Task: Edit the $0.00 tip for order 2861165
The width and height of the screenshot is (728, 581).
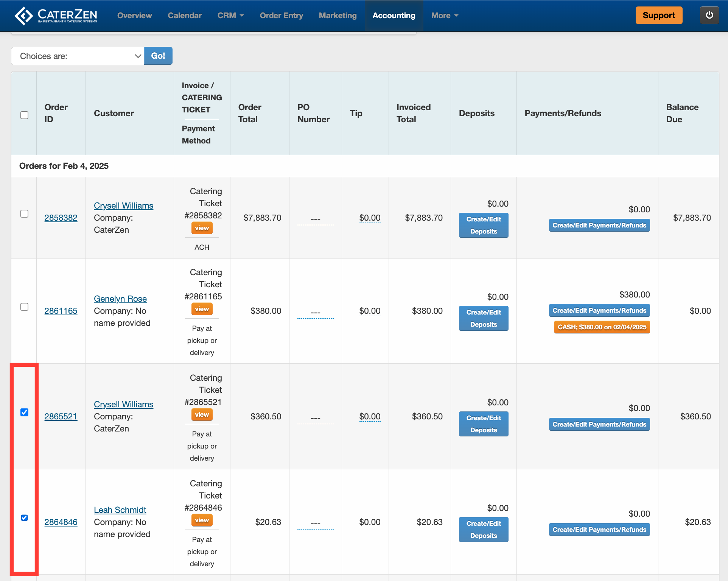Action: coord(370,311)
